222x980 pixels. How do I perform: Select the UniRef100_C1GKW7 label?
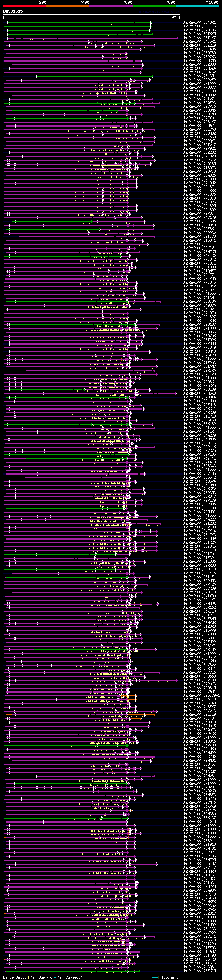199,772
